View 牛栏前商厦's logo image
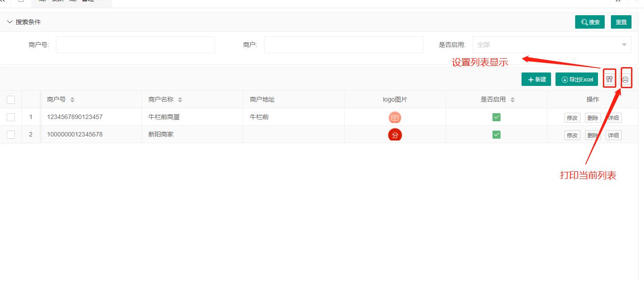Viewport: 644px width, 281px height. [395, 117]
